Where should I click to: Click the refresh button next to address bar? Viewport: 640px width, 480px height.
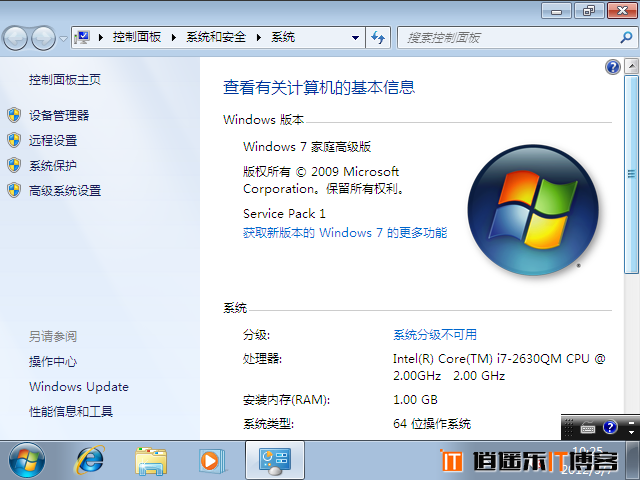(x=378, y=38)
